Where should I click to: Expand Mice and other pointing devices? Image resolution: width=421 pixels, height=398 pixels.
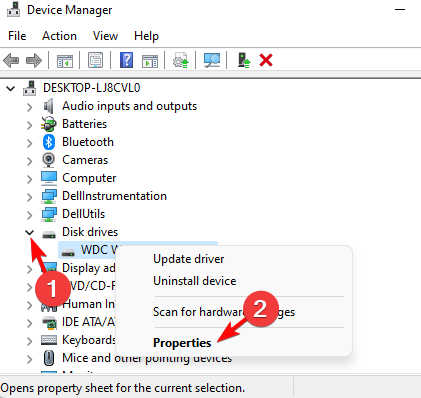pyautogui.click(x=30, y=359)
